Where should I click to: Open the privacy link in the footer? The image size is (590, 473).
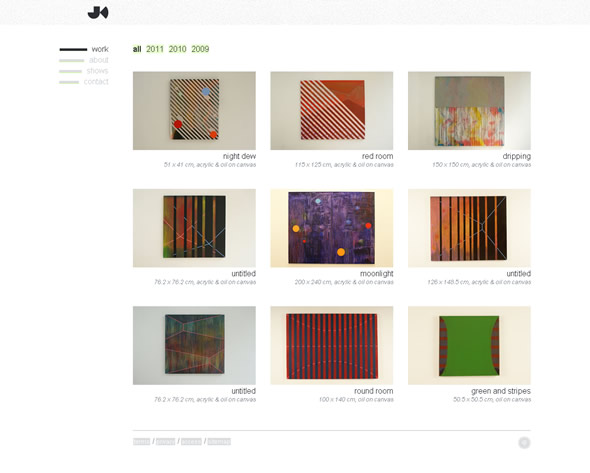point(166,442)
